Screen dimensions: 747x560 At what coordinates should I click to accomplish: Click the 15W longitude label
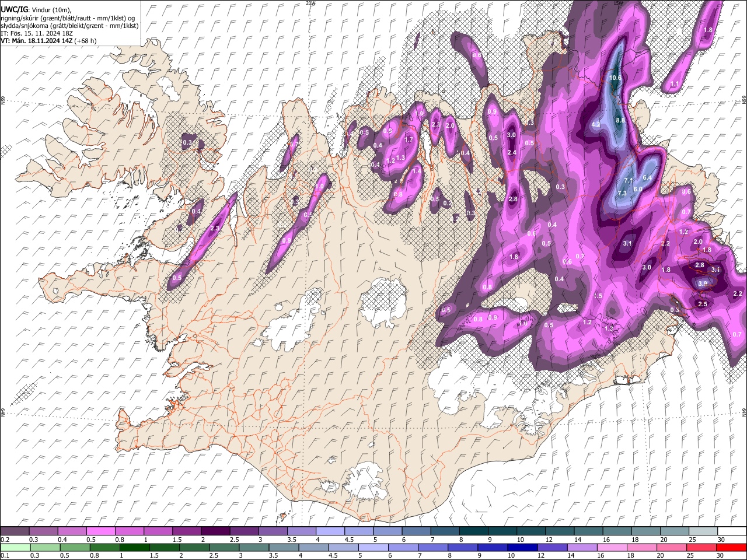click(x=617, y=3)
